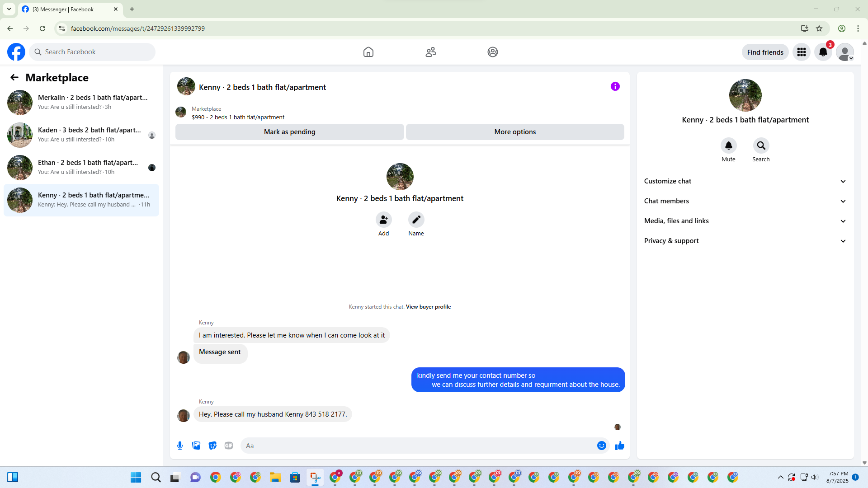Open Task View from the taskbar
This screenshot has height=488, width=868.
[x=175, y=477]
